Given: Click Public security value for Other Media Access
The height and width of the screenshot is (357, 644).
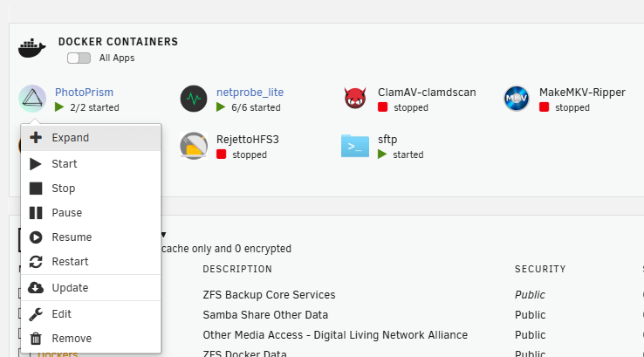Looking at the screenshot, I should tap(531, 335).
